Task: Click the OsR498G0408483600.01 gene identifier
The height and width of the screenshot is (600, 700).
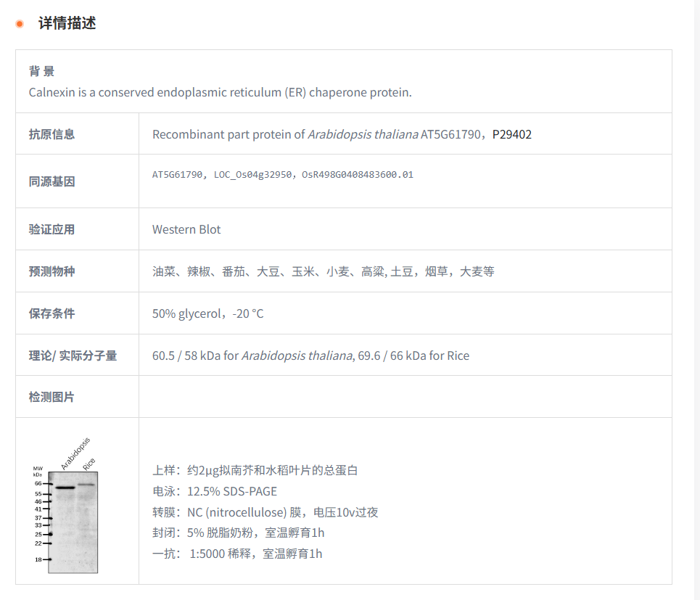Action: click(x=357, y=175)
